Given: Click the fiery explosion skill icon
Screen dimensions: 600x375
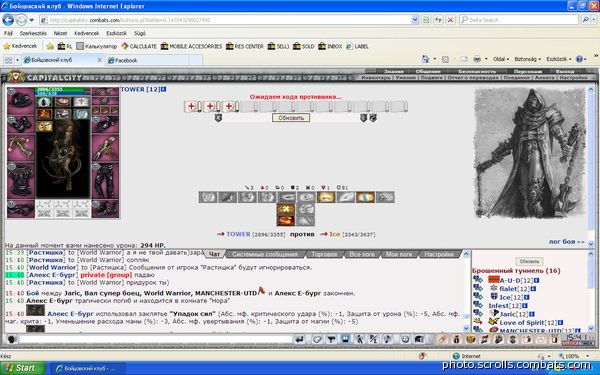Looking at the screenshot, I should tap(286, 209).
